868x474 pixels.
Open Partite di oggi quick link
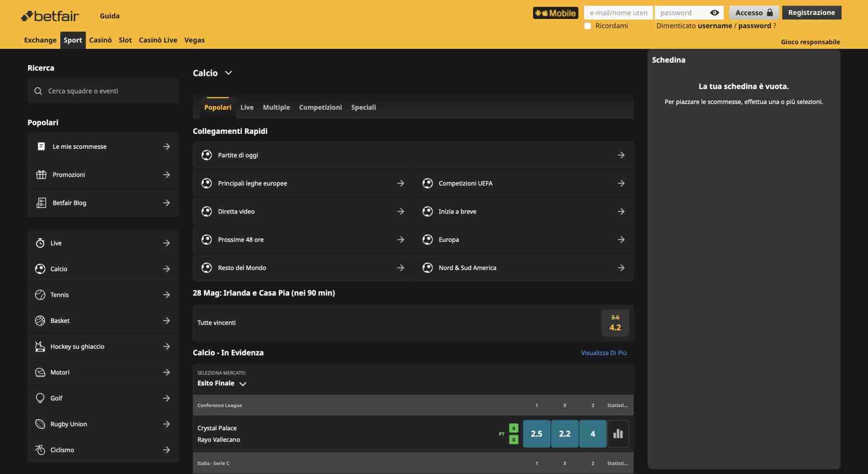pos(413,155)
